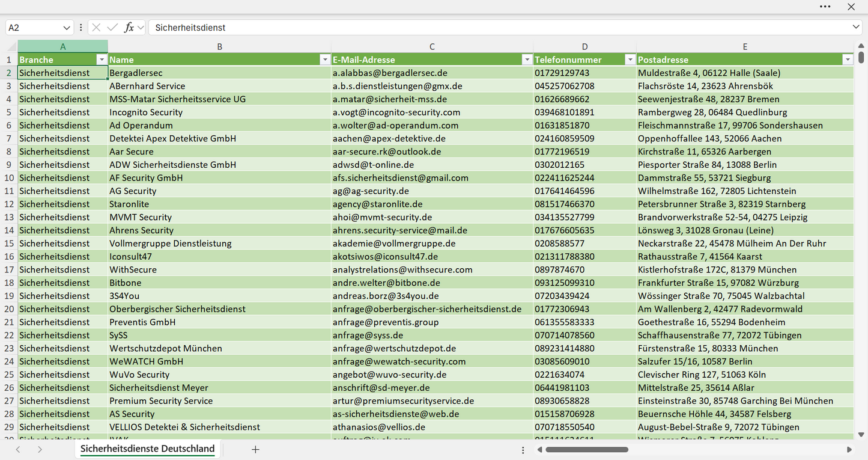Open the Postadresse filter dropdown
868x460 pixels.
(848, 60)
